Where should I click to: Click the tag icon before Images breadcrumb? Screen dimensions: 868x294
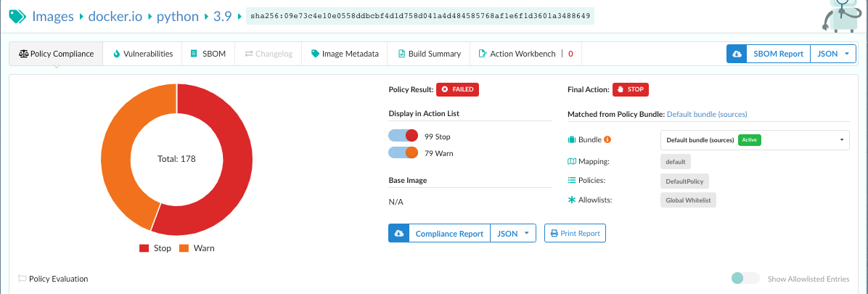tap(16, 17)
